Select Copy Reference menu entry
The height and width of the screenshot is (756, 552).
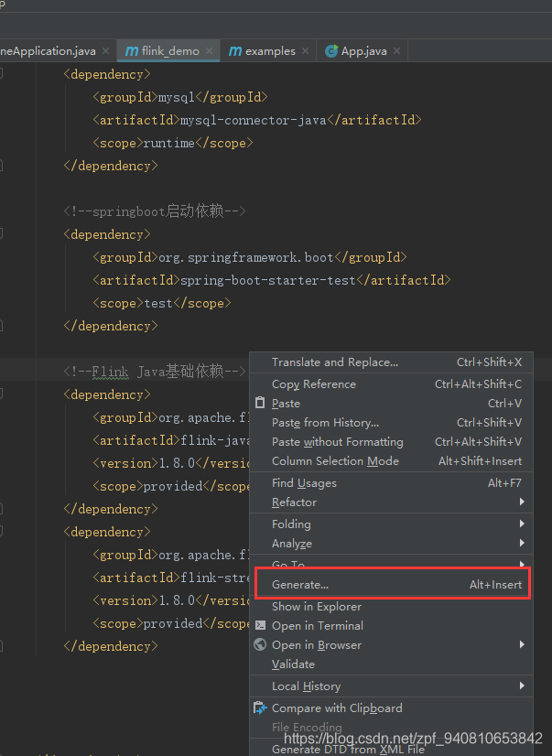391,384
